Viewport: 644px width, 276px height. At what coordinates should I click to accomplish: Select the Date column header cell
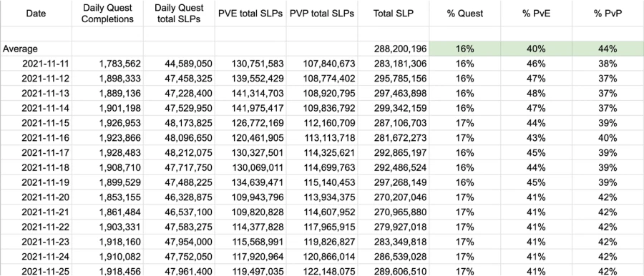36,13
